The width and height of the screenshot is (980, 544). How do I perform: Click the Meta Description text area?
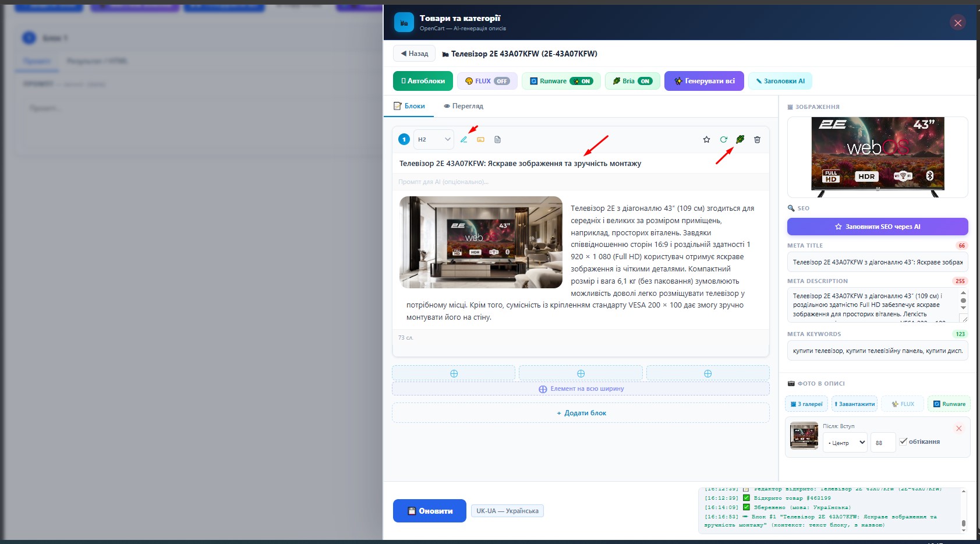(x=872, y=305)
